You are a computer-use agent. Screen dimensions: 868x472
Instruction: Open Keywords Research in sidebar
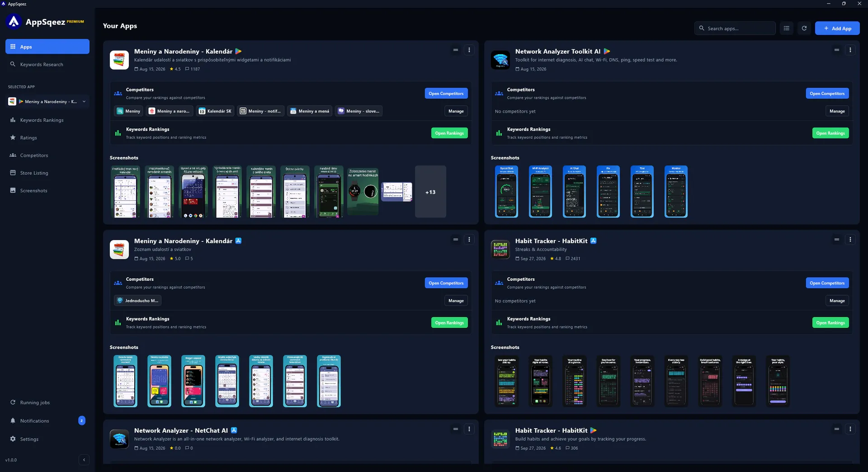[x=47, y=64]
